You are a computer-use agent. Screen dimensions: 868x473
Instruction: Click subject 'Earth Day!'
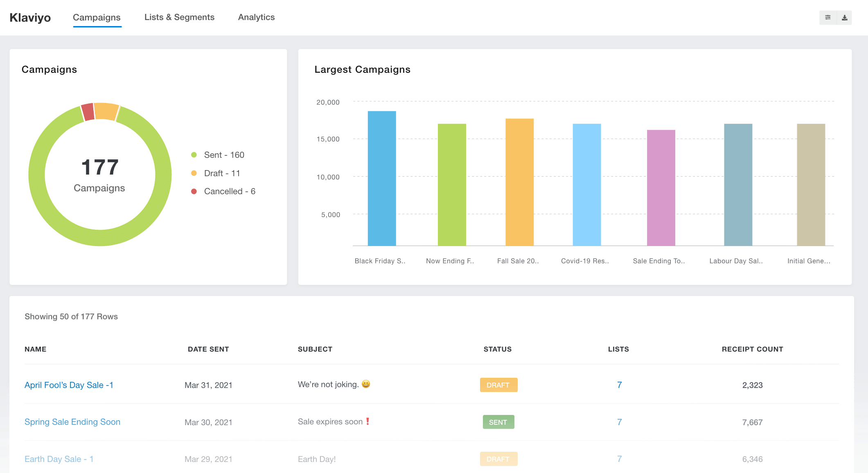[317, 459]
